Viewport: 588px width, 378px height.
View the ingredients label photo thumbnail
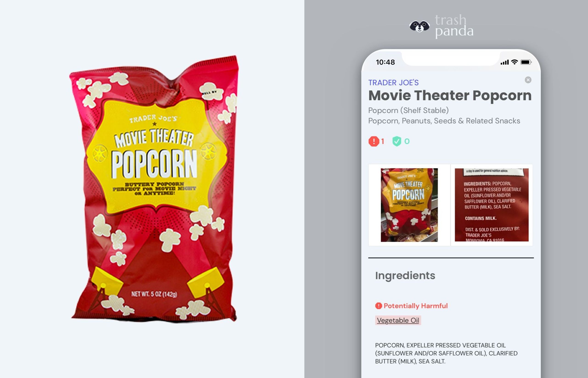click(x=492, y=205)
